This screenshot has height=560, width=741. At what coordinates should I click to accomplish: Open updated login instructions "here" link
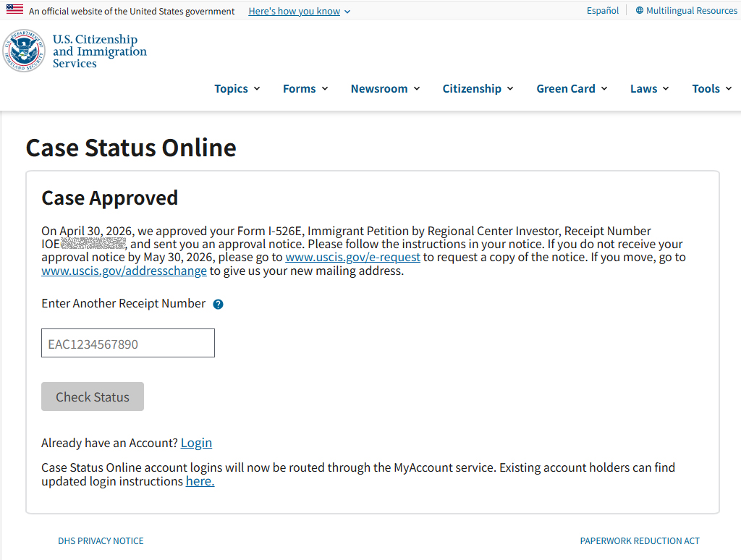point(200,481)
